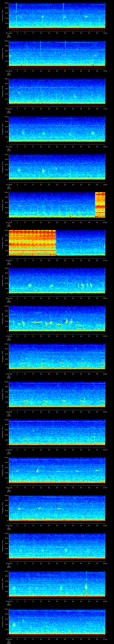Screen dimensions: 114x644
Task: Click the 18:16:00 start time label
Action: click(x=9, y=109)
